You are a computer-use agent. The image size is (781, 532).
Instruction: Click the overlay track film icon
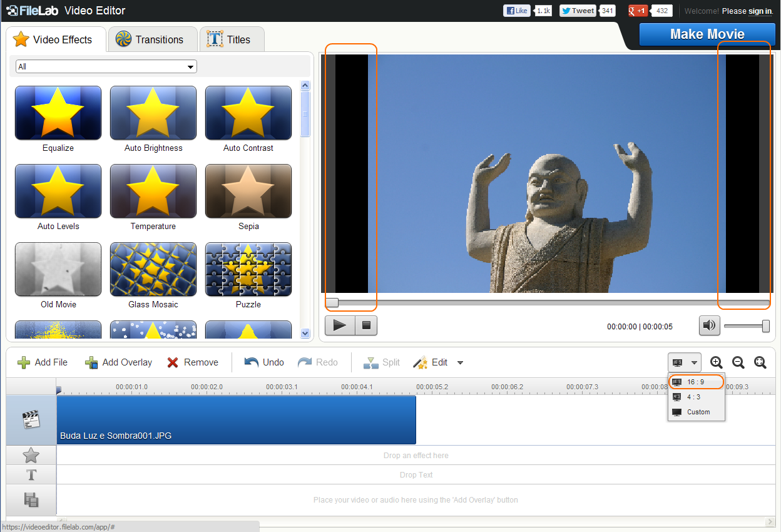pyautogui.click(x=31, y=499)
